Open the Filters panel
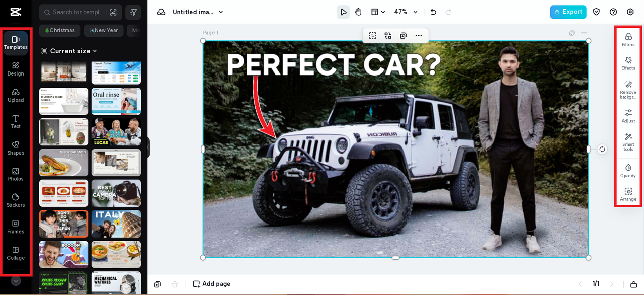The image size is (644, 295). [x=628, y=40]
